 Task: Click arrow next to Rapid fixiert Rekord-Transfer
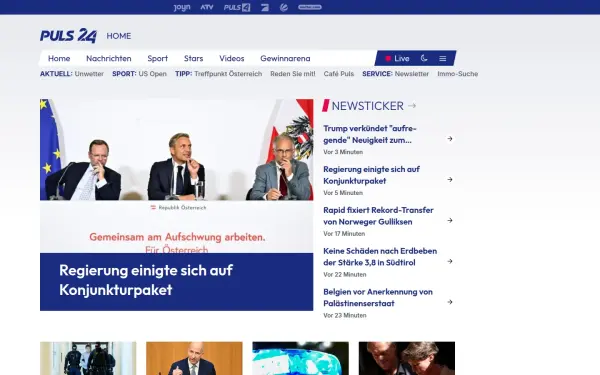coord(450,220)
